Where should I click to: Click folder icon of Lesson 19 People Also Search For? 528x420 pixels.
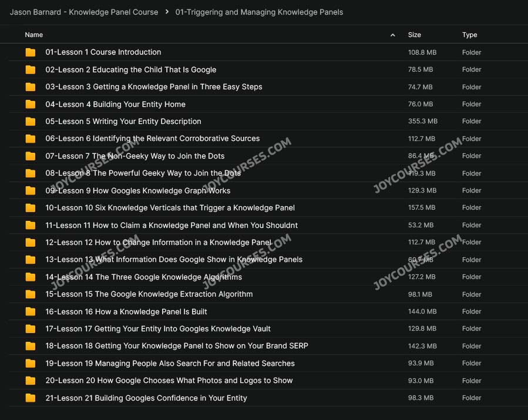point(31,364)
